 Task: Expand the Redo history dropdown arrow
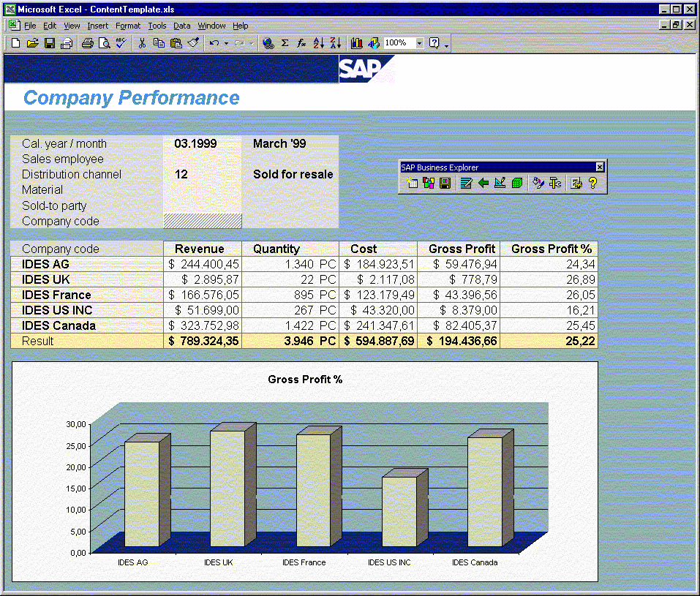pyautogui.click(x=252, y=43)
